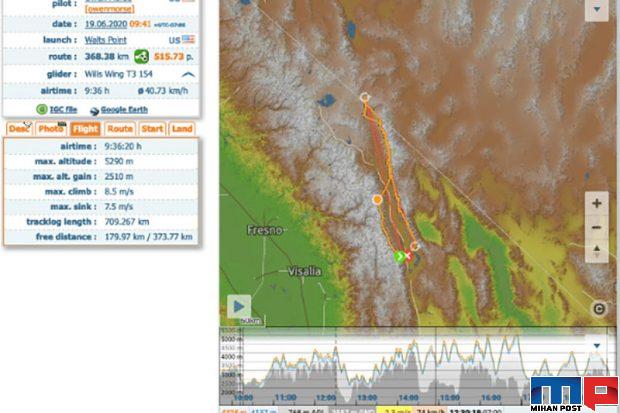620x413 pixels.
Task: Open the map layers dropdown
Action: [597, 9]
